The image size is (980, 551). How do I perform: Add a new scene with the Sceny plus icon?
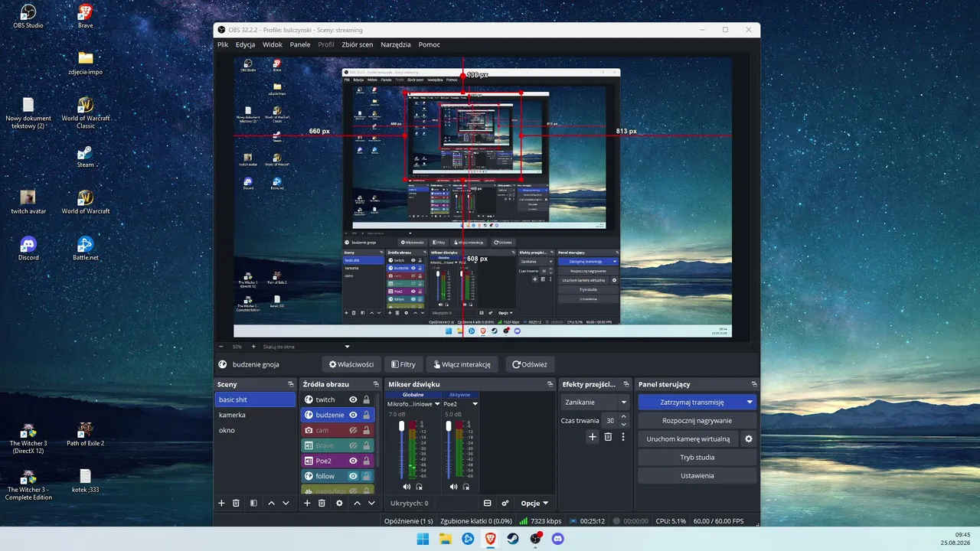pyautogui.click(x=221, y=503)
